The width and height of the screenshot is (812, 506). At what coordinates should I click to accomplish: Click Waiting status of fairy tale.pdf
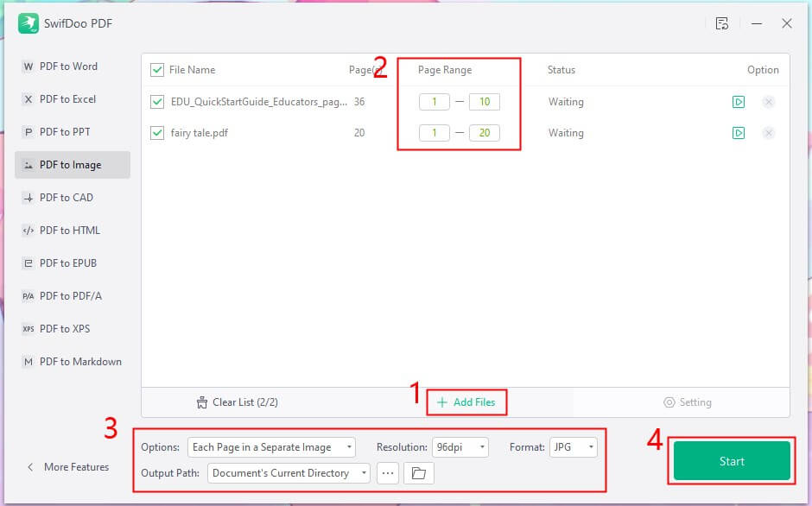pos(566,133)
